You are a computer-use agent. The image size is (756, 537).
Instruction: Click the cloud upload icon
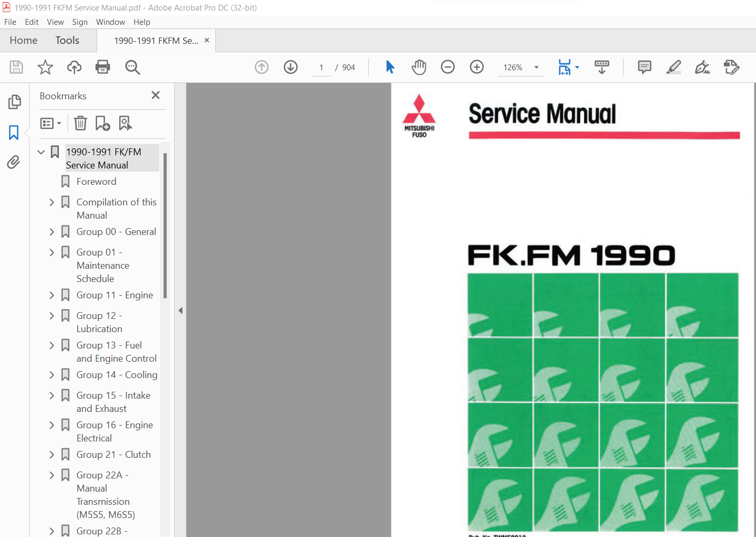tap(74, 67)
